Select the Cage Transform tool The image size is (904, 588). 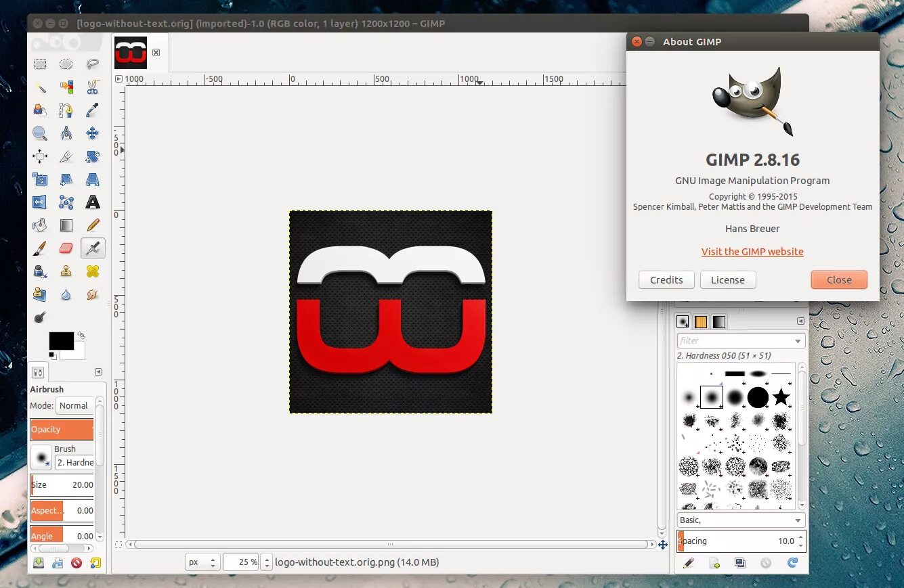[x=66, y=202]
